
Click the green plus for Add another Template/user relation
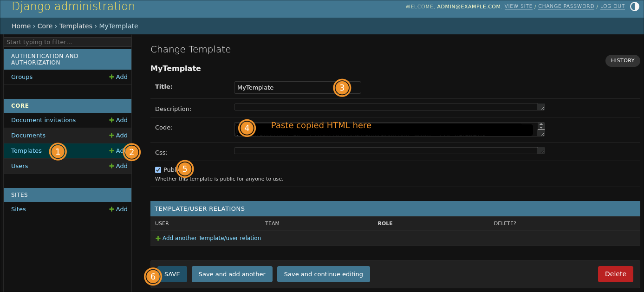[x=158, y=238]
